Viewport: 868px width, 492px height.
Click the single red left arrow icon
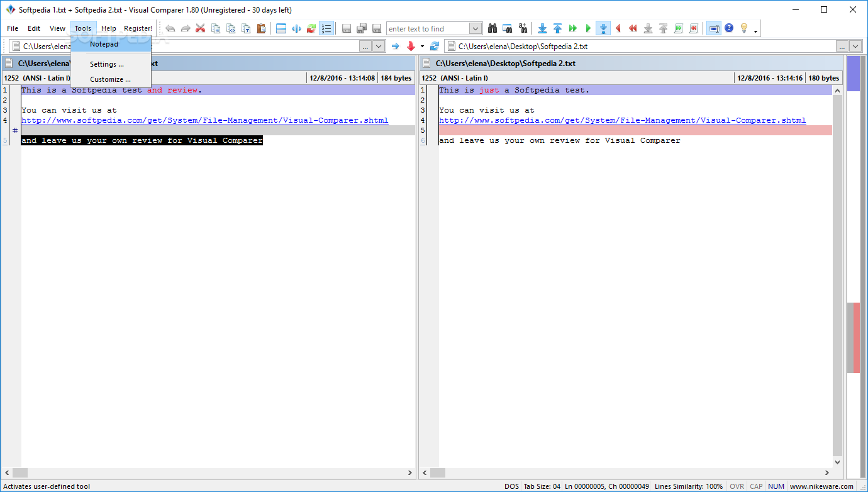pos(618,28)
